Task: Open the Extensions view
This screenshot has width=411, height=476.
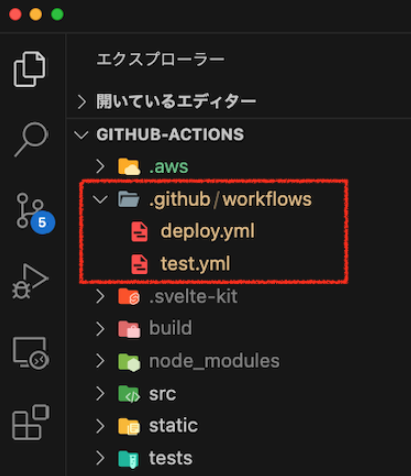Action: 31,422
